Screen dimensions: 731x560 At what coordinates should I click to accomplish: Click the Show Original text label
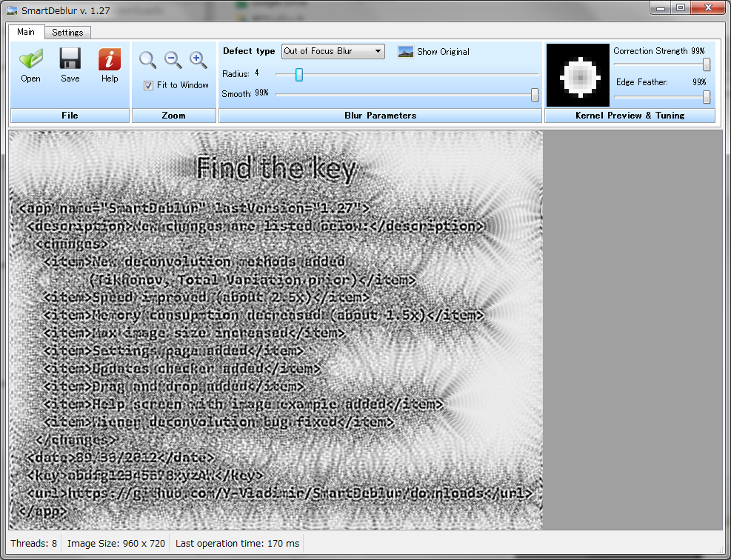click(443, 52)
